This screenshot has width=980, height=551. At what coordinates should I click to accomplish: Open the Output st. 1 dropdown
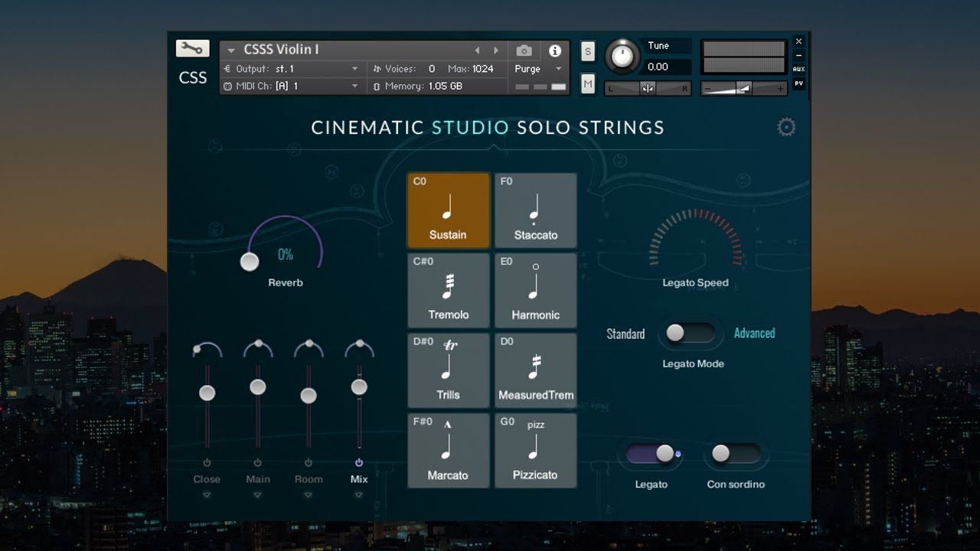(x=354, y=68)
